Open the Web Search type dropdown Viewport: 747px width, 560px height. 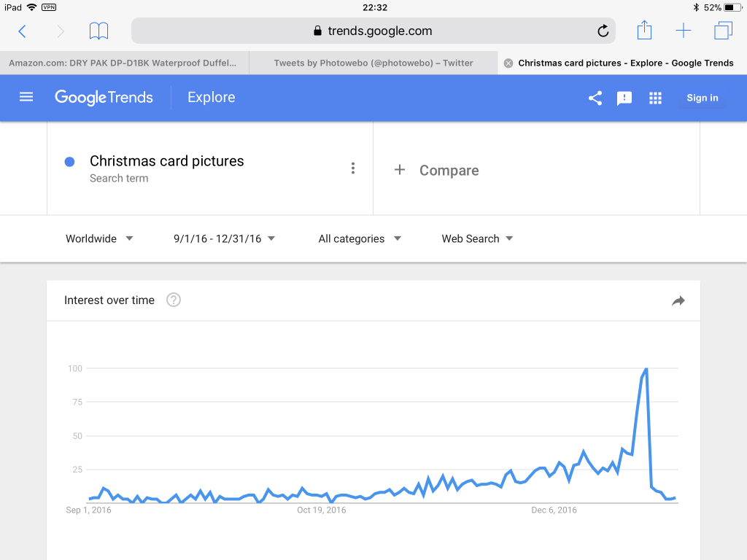(477, 238)
